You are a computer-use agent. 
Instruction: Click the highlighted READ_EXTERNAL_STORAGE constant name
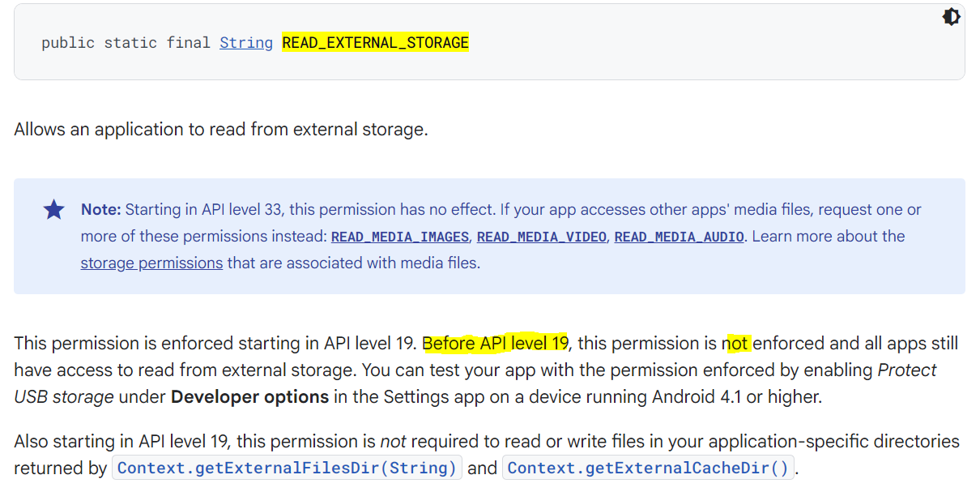click(x=375, y=43)
